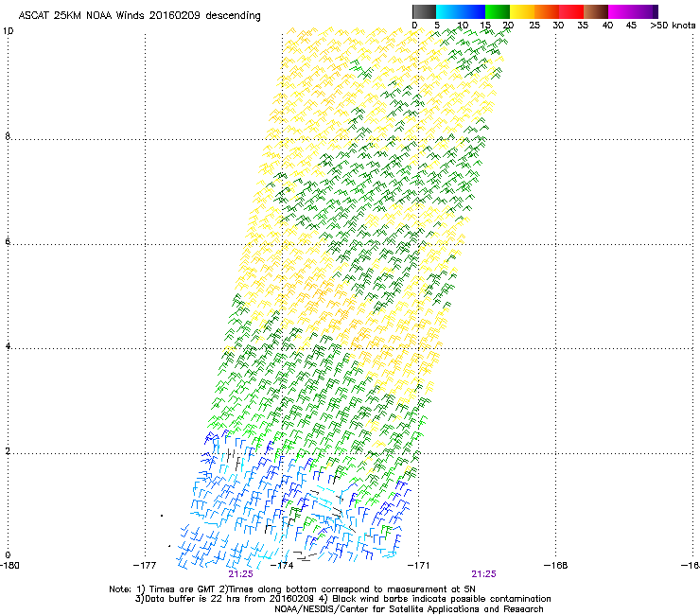The image size is (700, 615).
Task: Click the green 15-20 knots legend swatch
Action: 498,11
